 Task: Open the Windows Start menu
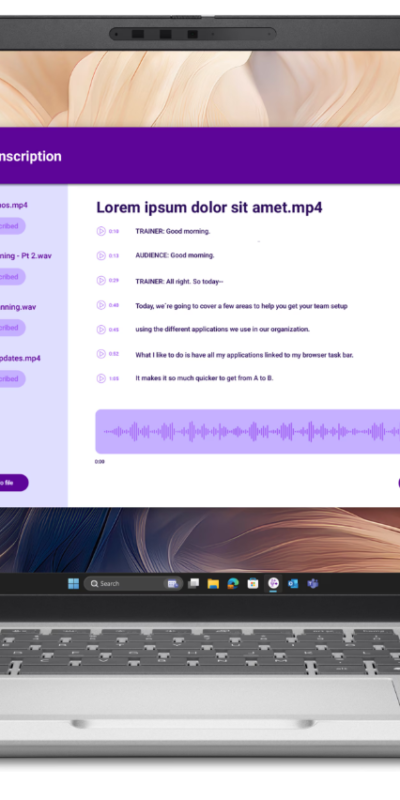tap(73, 583)
